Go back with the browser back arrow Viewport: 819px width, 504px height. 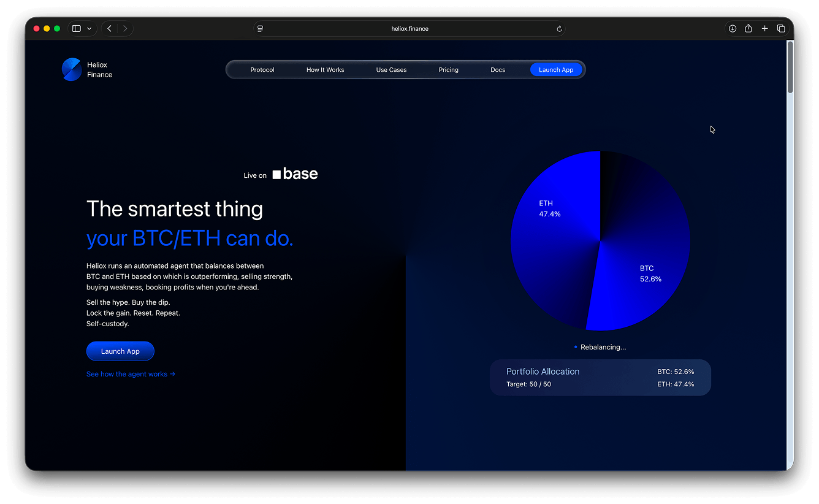[x=110, y=28]
